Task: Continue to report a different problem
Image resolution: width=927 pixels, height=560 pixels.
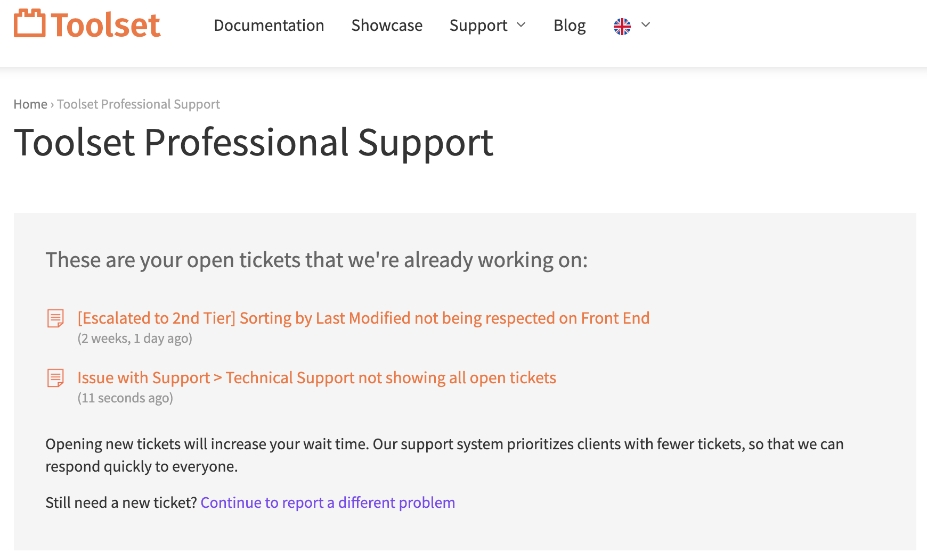Action: tap(328, 503)
